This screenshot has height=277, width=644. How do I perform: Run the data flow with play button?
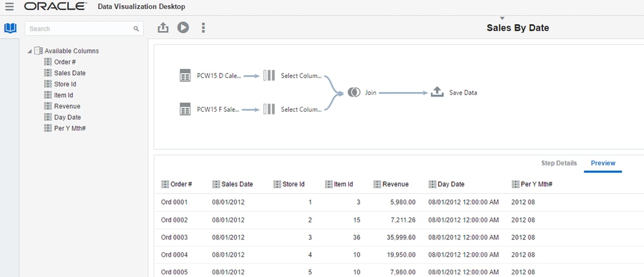(x=183, y=27)
